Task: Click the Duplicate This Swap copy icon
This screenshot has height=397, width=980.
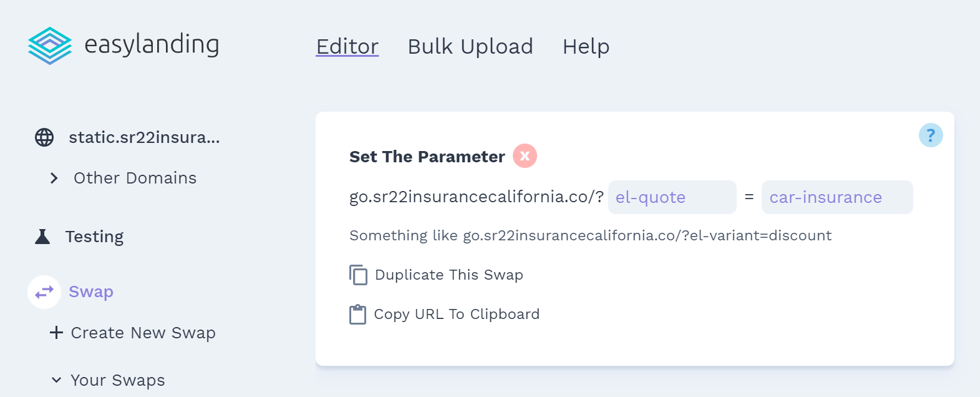Action: (358, 275)
